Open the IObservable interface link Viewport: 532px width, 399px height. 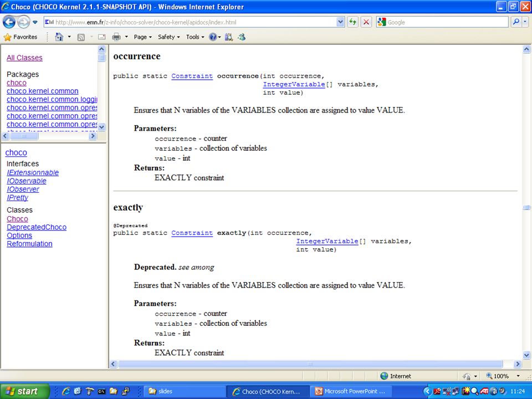tap(27, 181)
